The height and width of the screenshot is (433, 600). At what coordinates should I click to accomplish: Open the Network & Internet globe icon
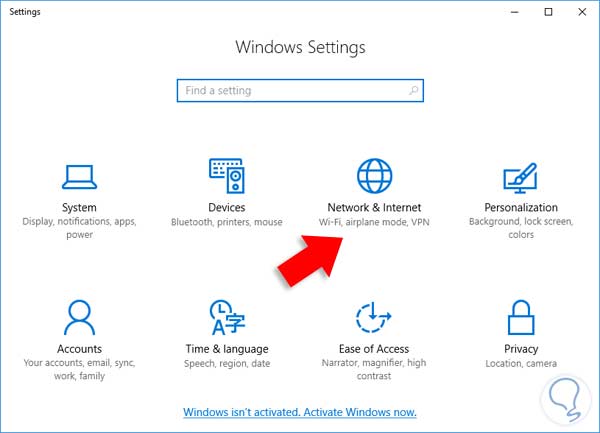click(x=374, y=176)
